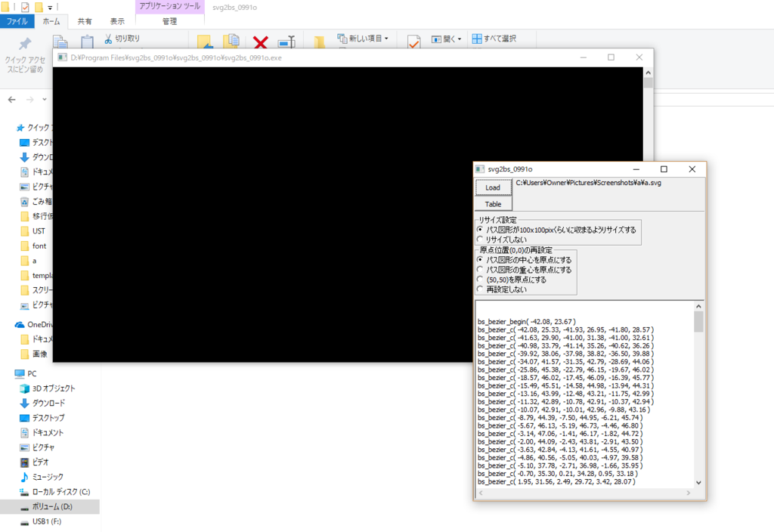Open the 画像 folder under OneDrive
Image resolution: width=774 pixels, height=532 pixels.
tap(34, 354)
